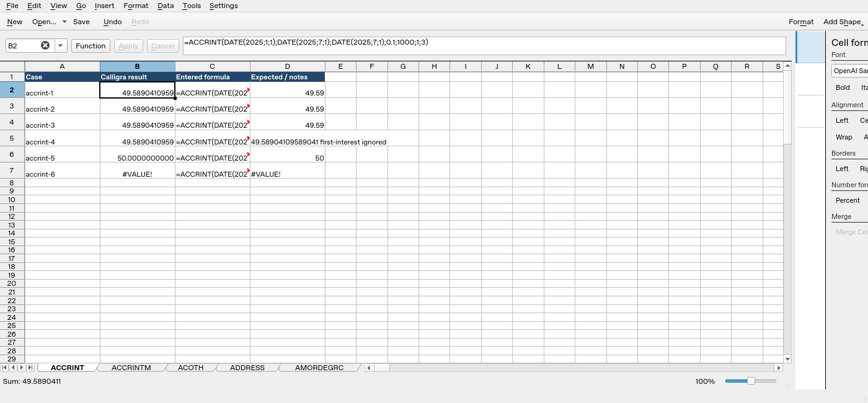Clear the cell reference box
The width and height of the screenshot is (868, 403).
point(45,45)
